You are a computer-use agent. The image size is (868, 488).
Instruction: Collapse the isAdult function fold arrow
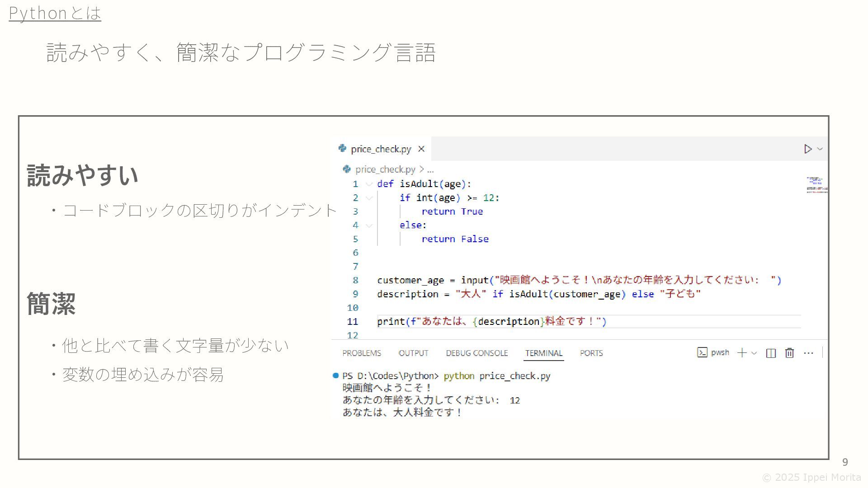pos(369,184)
